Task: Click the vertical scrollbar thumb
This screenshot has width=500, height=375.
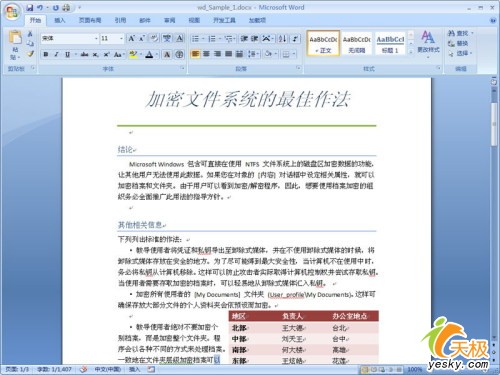Action: (x=494, y=124)
